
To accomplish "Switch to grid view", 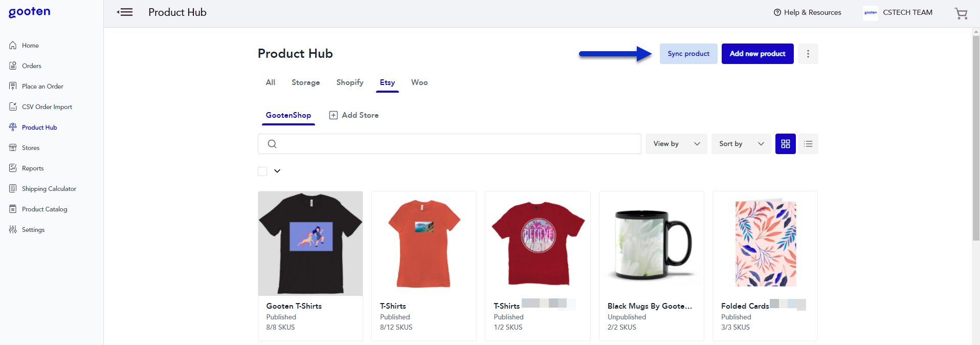I will (x=786, y=144).
